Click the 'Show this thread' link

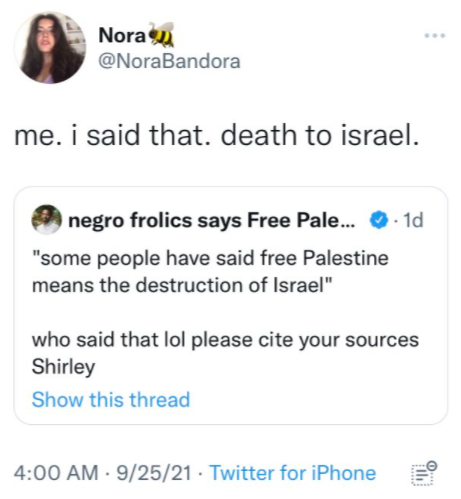pyautogui.click(x=111, y=399)
